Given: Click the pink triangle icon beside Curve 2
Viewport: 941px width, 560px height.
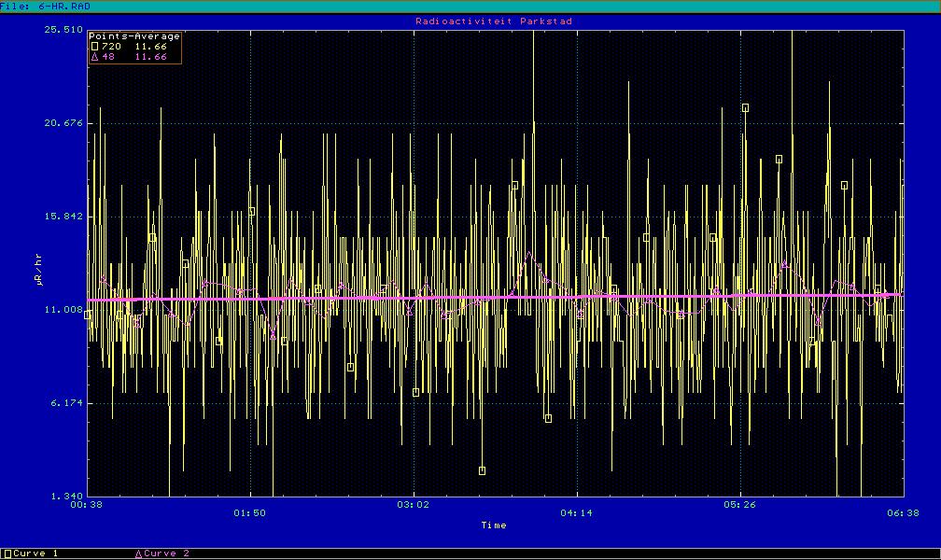Looking at the screenshot, I should pos(140,553).
